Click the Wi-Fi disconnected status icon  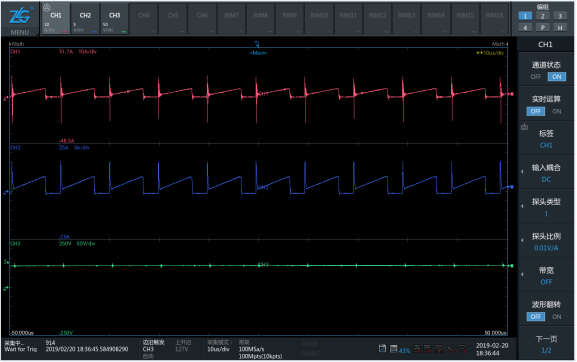pos(462,348)
